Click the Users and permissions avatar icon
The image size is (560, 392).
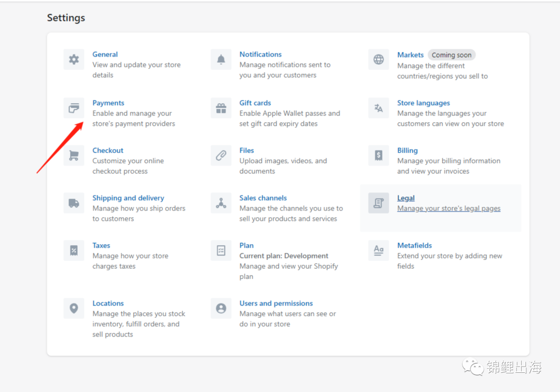click(221, 309)
